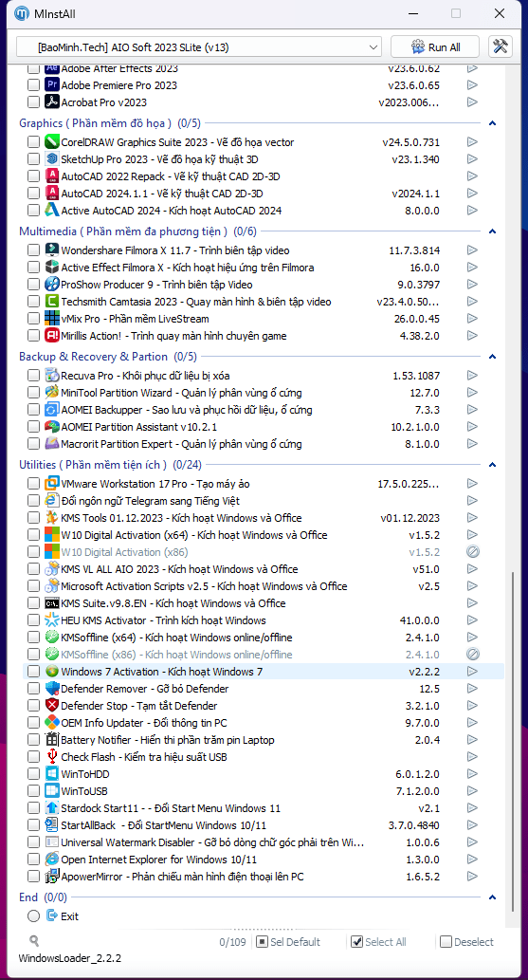Click the AOMEI Backupper icon
528x980 pixels.
pyautogui.click(x=52, y=410)
